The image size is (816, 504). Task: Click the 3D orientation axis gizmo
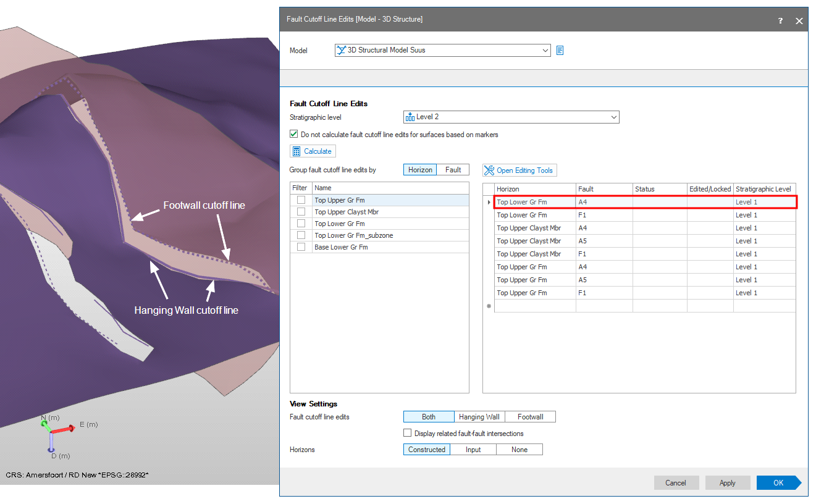click(x=57, y=433)
